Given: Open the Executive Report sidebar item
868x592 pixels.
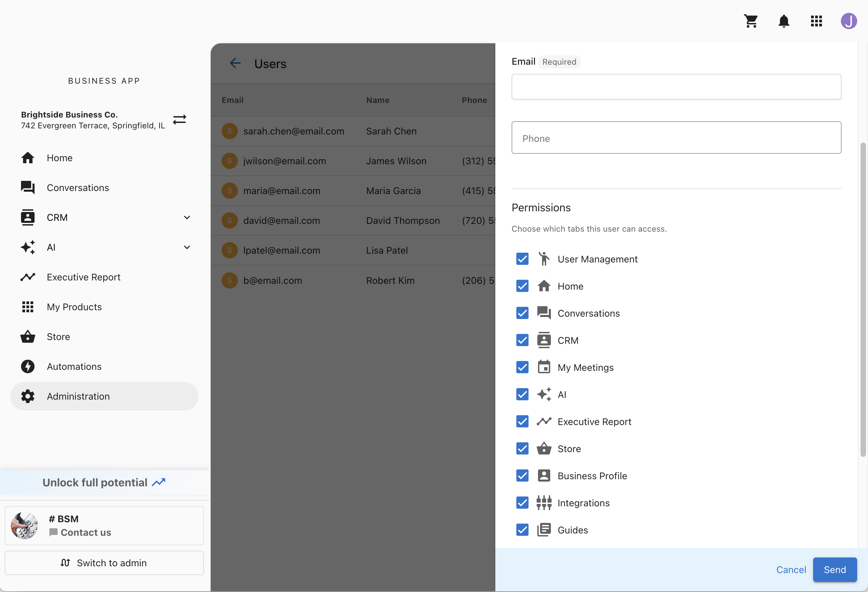Looking at the screenshot, I should pos(84,277).
